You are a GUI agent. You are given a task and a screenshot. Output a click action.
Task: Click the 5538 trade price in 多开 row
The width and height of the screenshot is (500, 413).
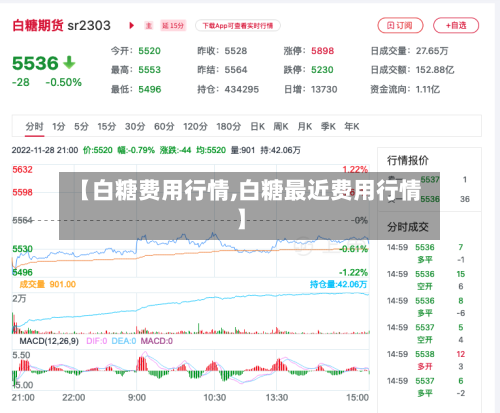coord(425,354)
